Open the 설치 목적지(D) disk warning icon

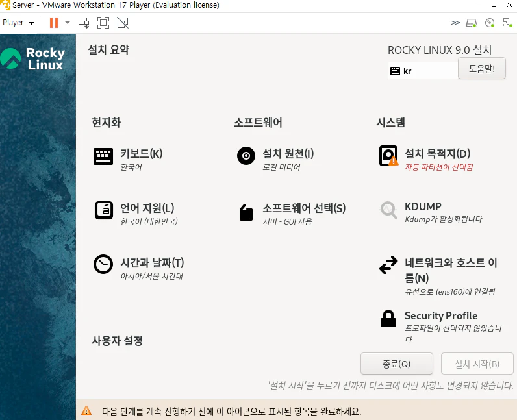pyautogui.click(x=388, y=156)
